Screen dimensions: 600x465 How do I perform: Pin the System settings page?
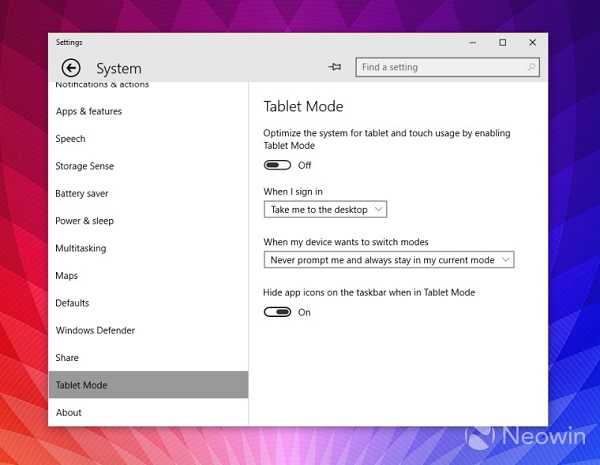pyautogui.click(x=335, y=67)
